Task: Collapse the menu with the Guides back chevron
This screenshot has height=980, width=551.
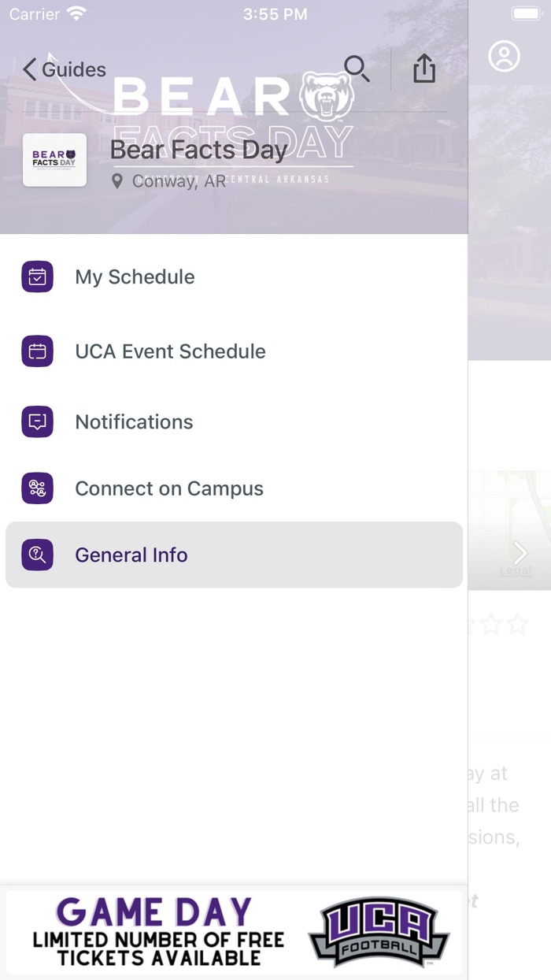Action: pos(29,69)
